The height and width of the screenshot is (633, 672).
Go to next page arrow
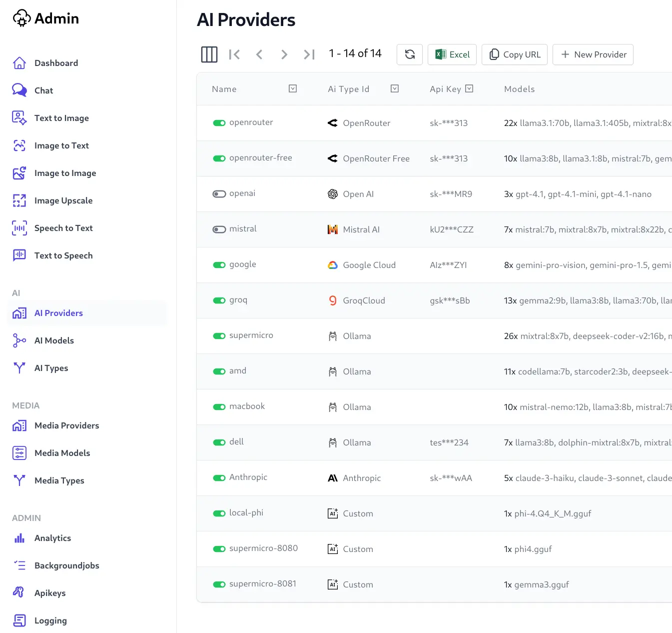pyautogui.click(x=284, y=54)
